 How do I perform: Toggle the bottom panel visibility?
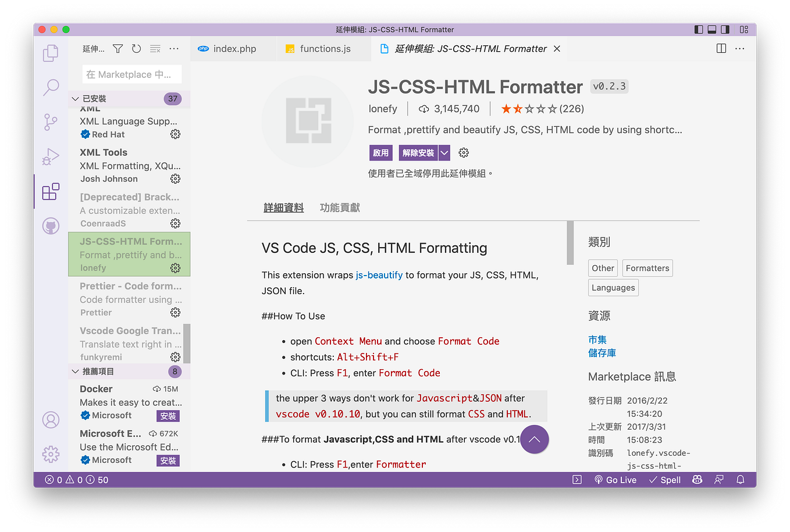pyautogui.click(x=711, y=29)
